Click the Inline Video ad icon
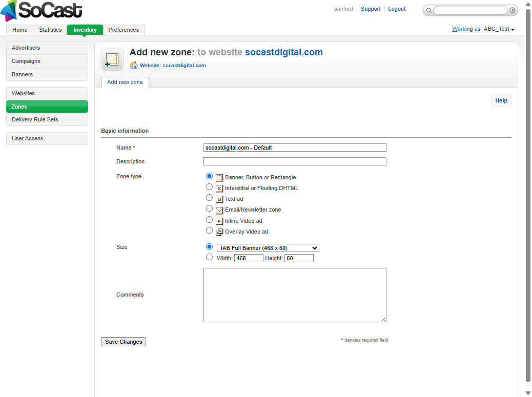This screenshot has height=397, width=532. 219,221
